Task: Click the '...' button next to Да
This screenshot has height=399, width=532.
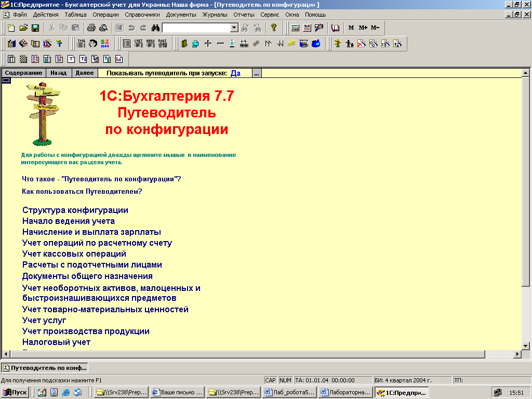Action: 257,73
